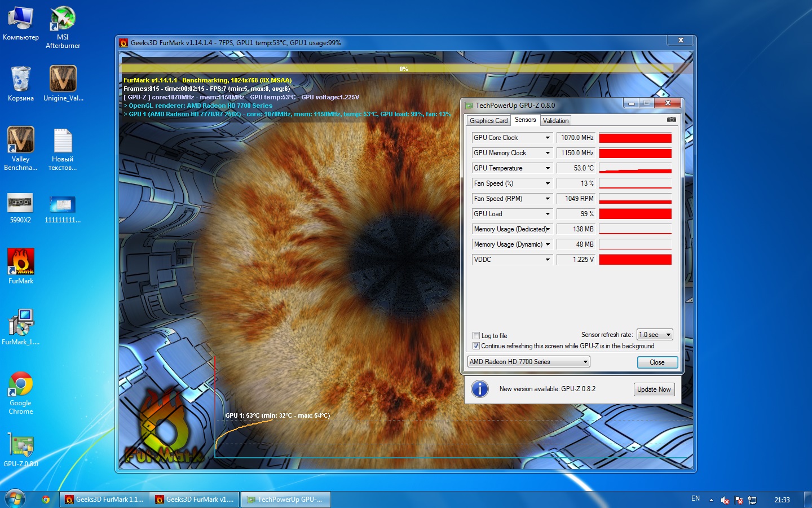Expand the Fan Speed (RPM) sensor dropdown
This screenshot has height=508, width=812.
pos(548,199)
